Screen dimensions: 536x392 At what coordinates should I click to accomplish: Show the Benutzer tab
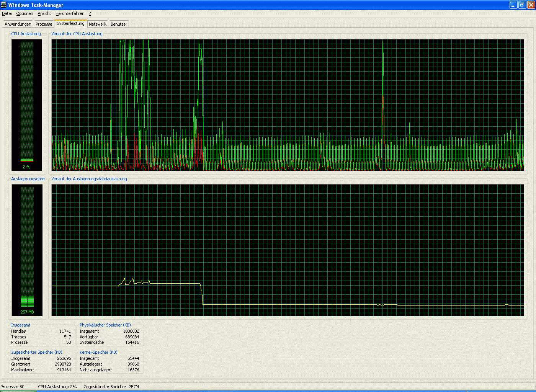[x=119, y=24]
